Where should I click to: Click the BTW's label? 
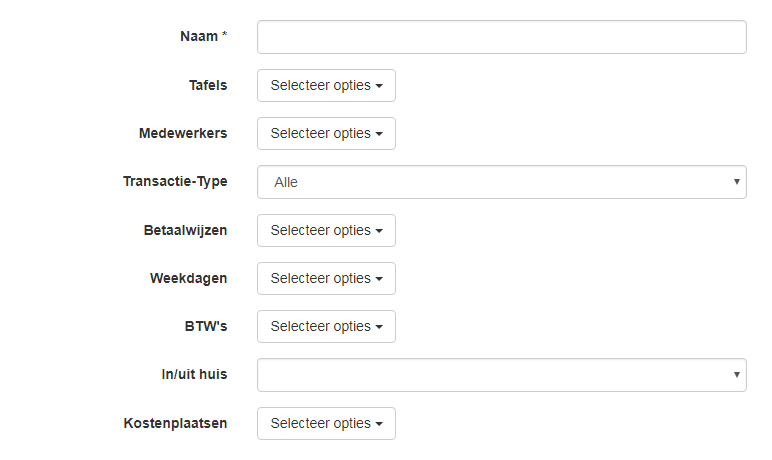point(208,327)
